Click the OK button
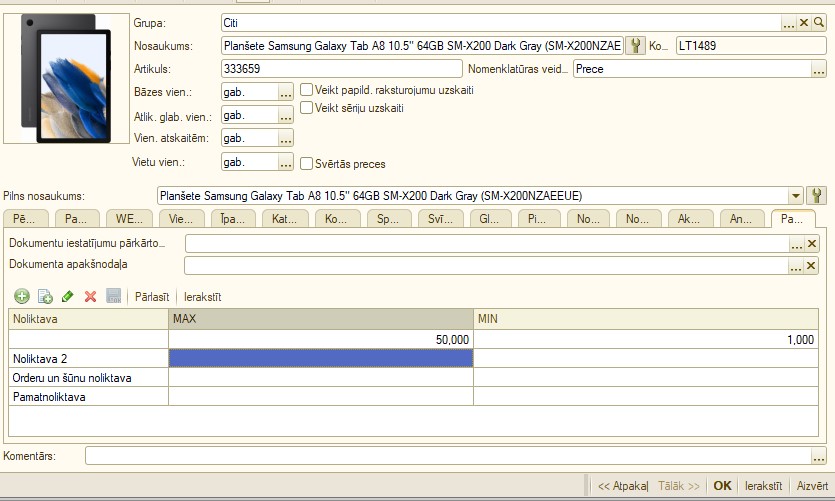The width and height of the screenshot is (835, 501). tap(722, 485)
